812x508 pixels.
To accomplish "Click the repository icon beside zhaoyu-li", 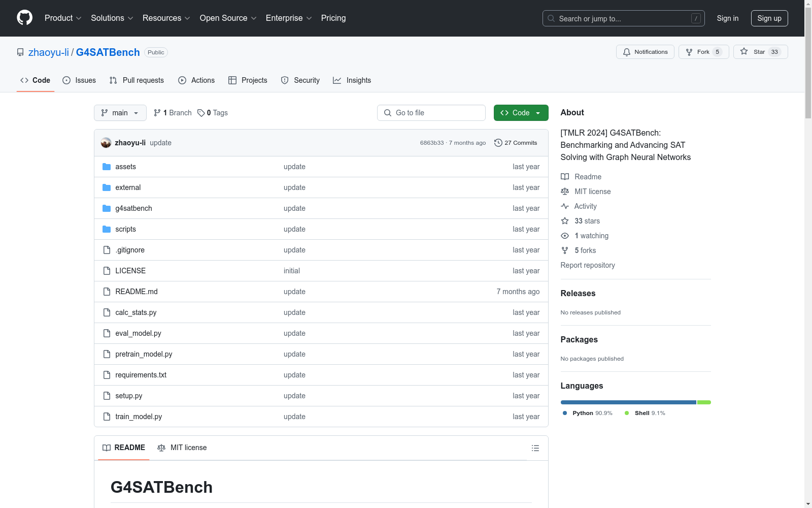I will (20, 52).
